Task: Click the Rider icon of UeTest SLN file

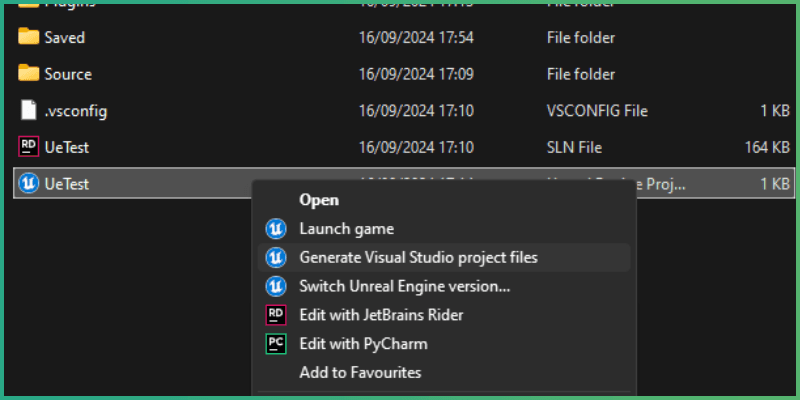Action: click(29, 147)
